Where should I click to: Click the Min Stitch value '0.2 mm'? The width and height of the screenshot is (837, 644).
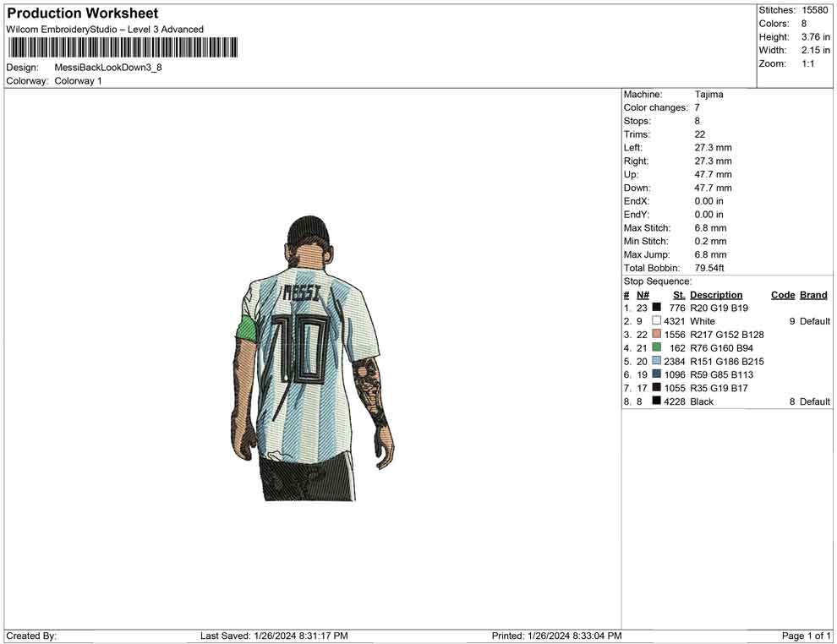710,241
